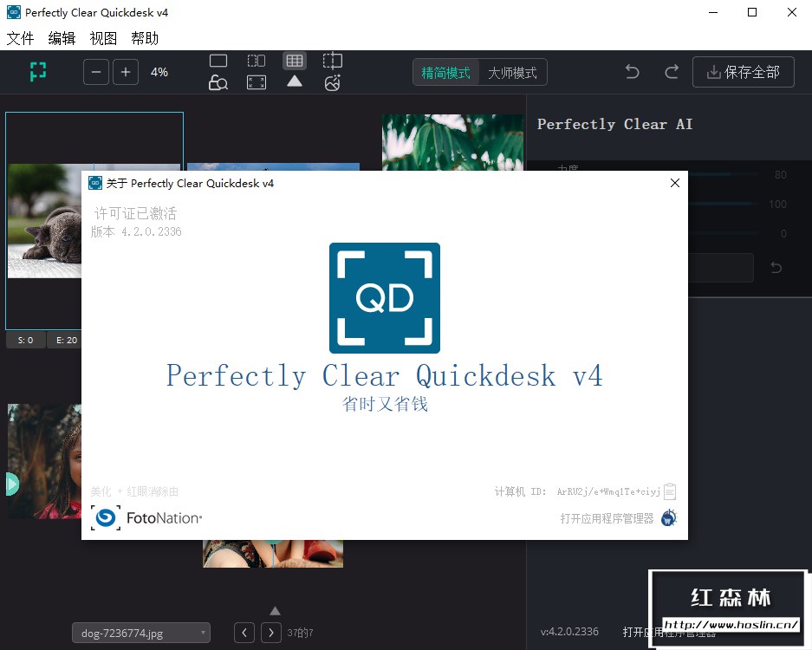
Task: Click the version text 4.2.0.2336 in dialog
Action: 136,231
